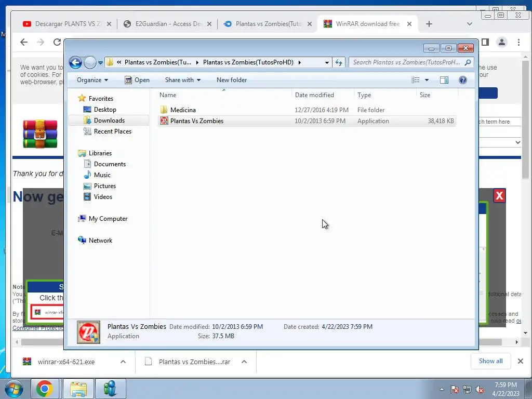This screenshot has width=532, height=399.
Task: Open the Organize menu
Action: pyautogui.click(x=92, y=80)
